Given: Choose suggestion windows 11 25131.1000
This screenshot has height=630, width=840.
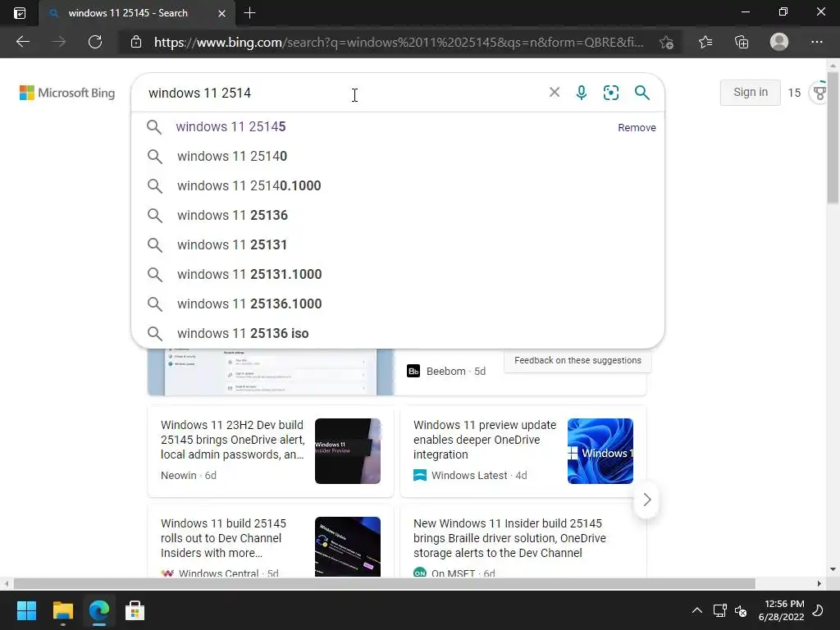Looking at the screenshot, I should click(x=398, y=274).
